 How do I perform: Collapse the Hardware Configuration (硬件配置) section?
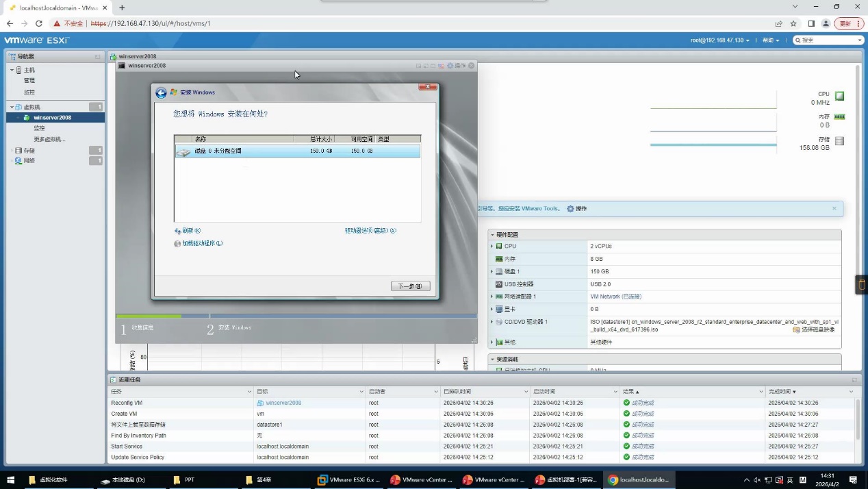click(x=492, y=234)
